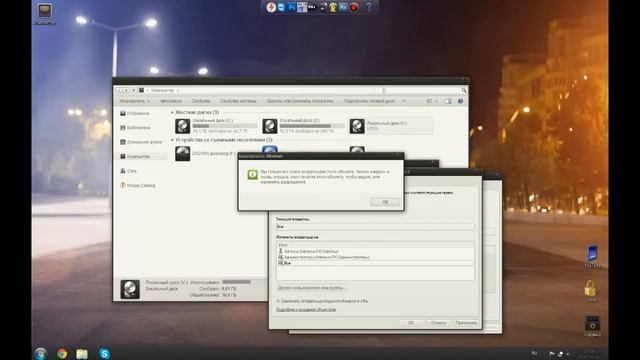
Task: Launch TeamViewer from the top dock
Action: (x=281, y=7)
